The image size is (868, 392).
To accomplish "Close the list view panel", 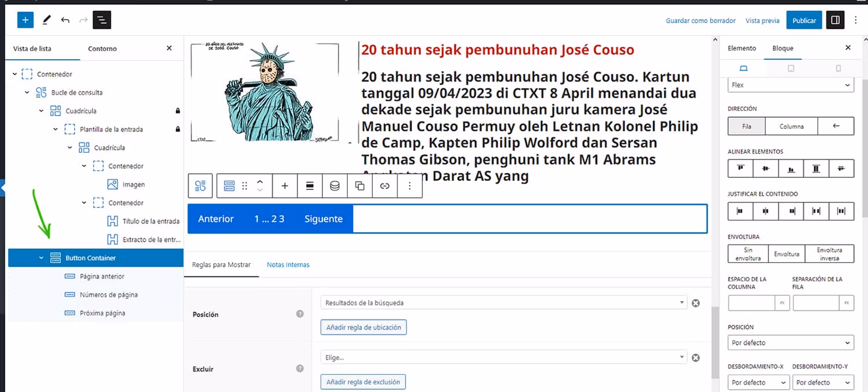I will click(169, 48).
